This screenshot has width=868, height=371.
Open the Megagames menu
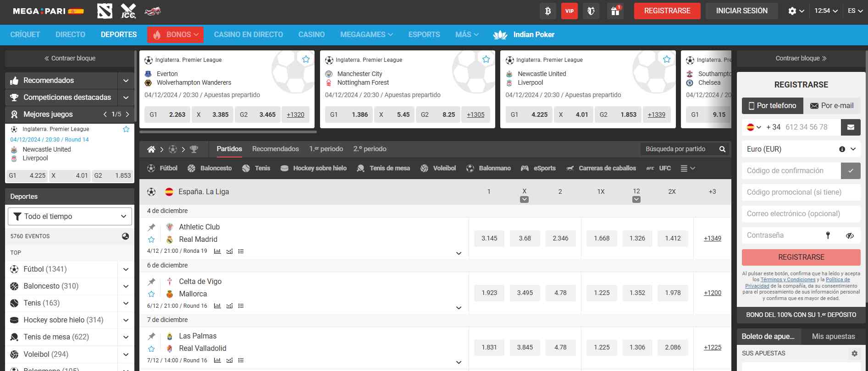pos(366,35)
